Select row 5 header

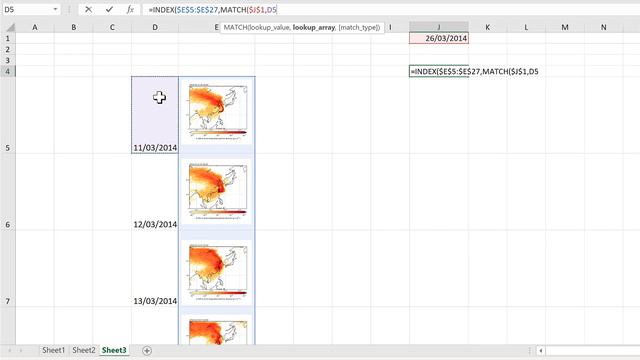[8, 115]
